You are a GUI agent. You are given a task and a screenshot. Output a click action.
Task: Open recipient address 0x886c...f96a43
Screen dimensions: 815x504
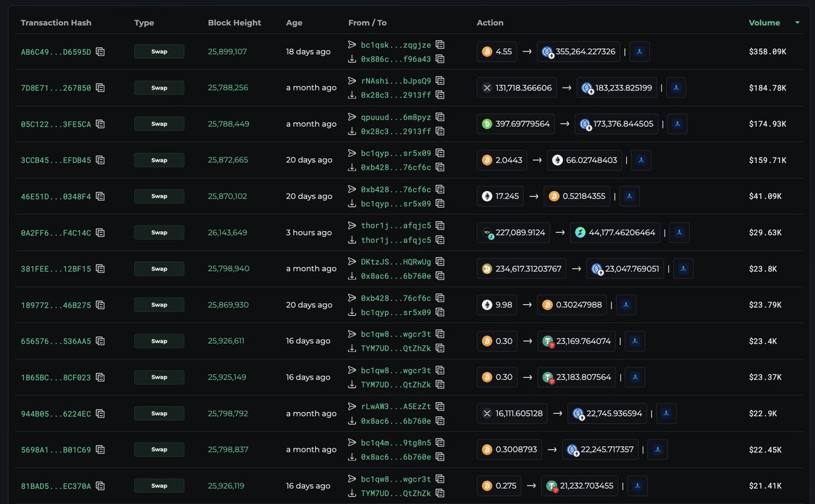click(396, 59)
